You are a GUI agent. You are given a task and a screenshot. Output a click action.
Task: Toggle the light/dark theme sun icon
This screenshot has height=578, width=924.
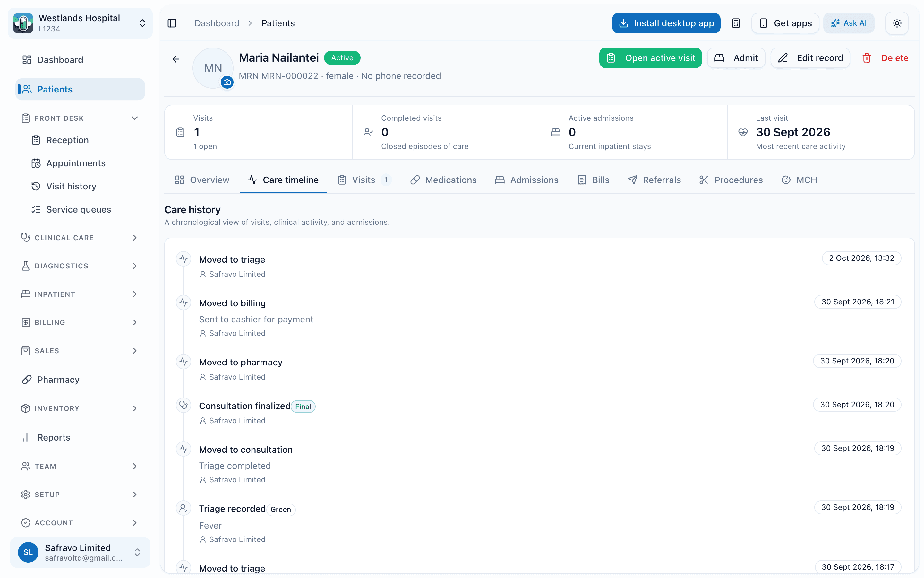click(897, 23)
